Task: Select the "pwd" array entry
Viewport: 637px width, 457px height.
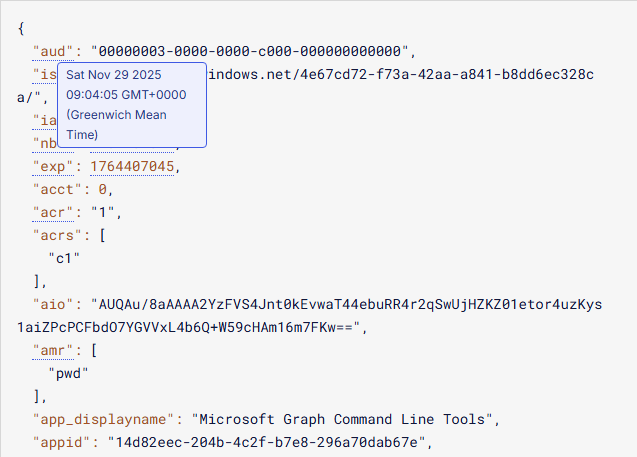Action: tap(68, 373)
